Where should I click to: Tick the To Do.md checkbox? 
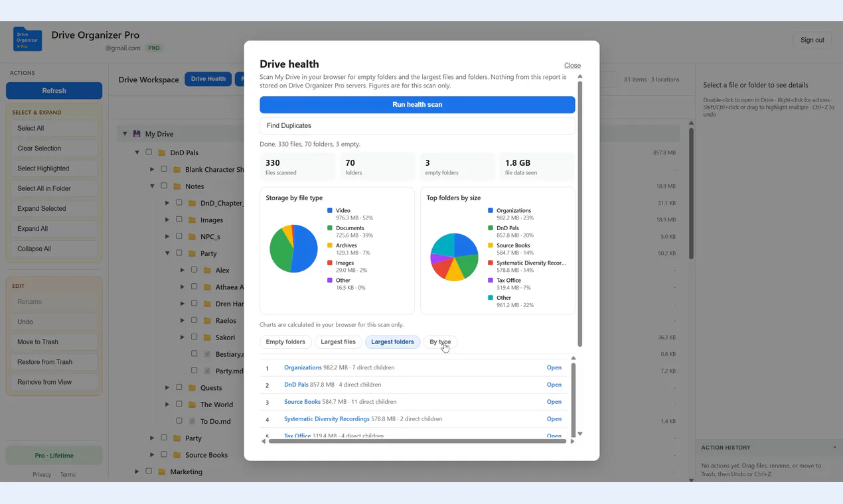tap(179, 420)
